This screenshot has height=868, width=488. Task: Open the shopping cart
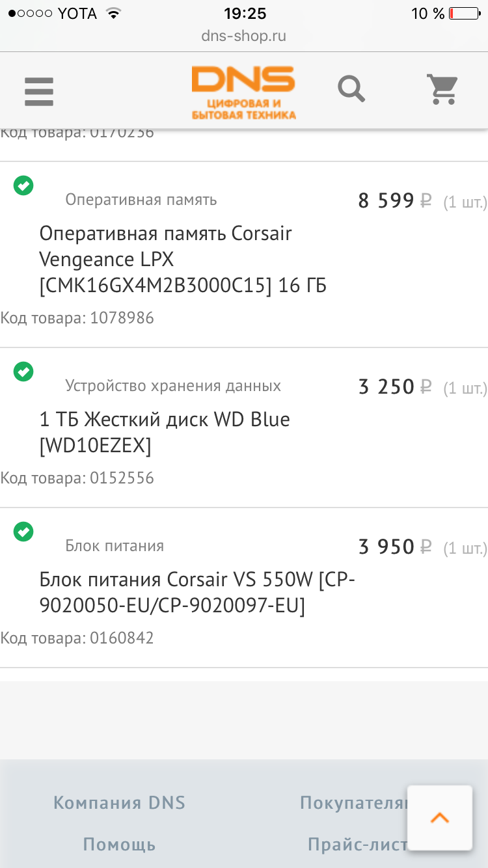coord(442,89)
